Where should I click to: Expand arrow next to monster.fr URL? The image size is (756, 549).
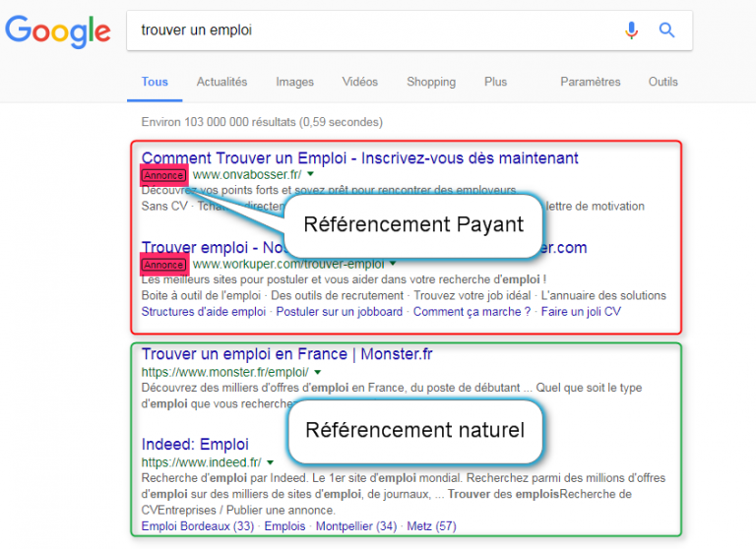click(x=318, y=372)
